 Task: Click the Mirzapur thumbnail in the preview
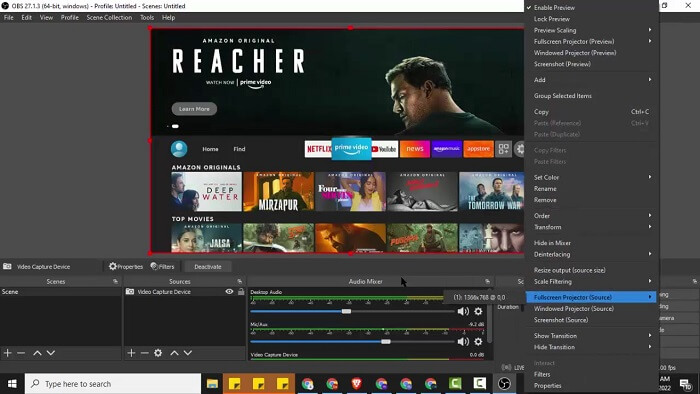coord(279,192)
